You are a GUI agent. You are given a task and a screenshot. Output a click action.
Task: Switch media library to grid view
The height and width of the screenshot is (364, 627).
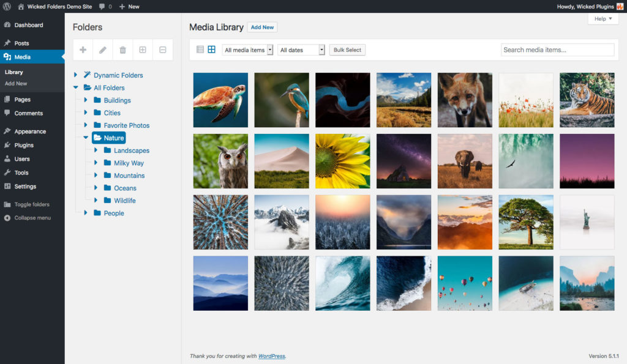[211, 49]
